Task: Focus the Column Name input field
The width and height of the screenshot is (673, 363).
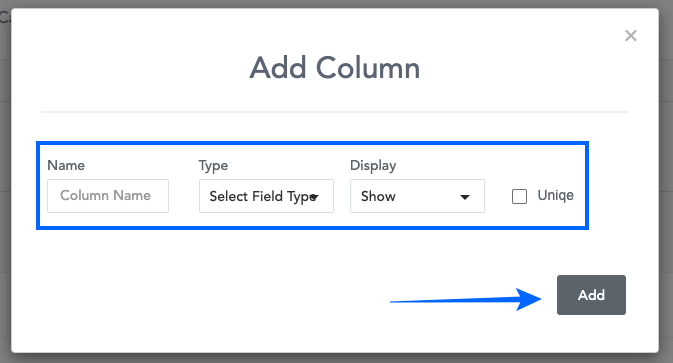Action: click(x=108, y=196)
